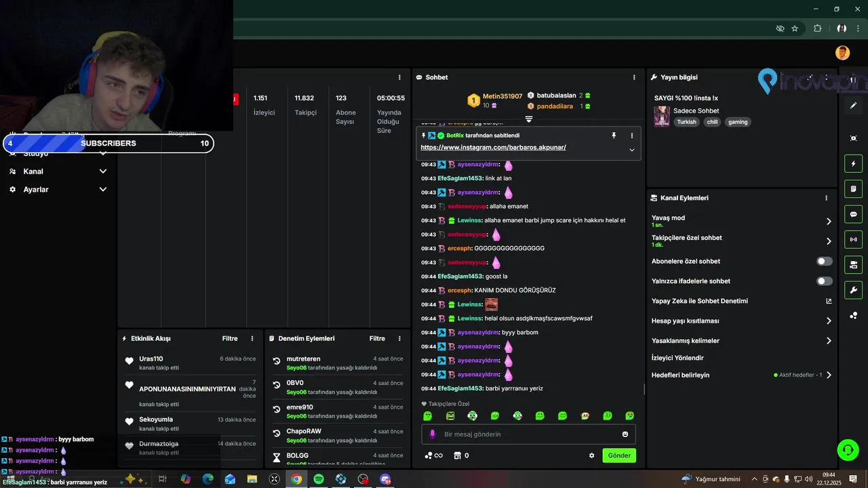
Task: Click username pandadilara in the leaderboard
Action: [x=555, y=106]
